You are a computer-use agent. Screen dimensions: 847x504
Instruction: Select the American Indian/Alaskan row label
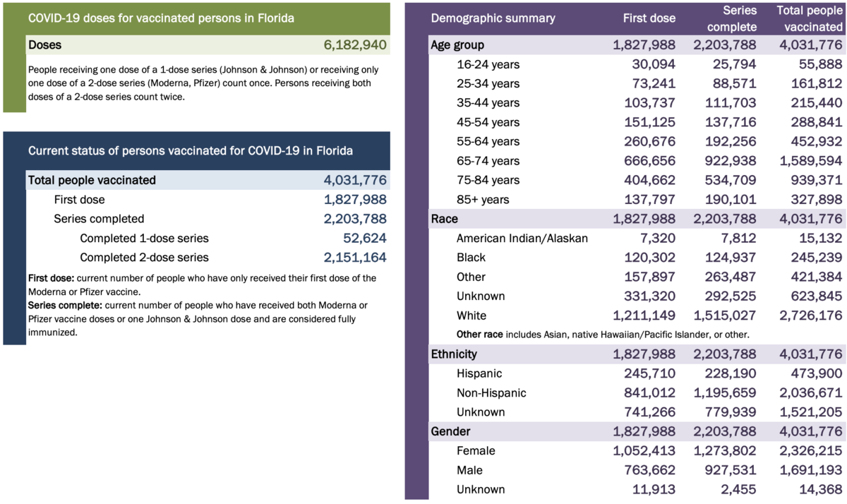522,238
